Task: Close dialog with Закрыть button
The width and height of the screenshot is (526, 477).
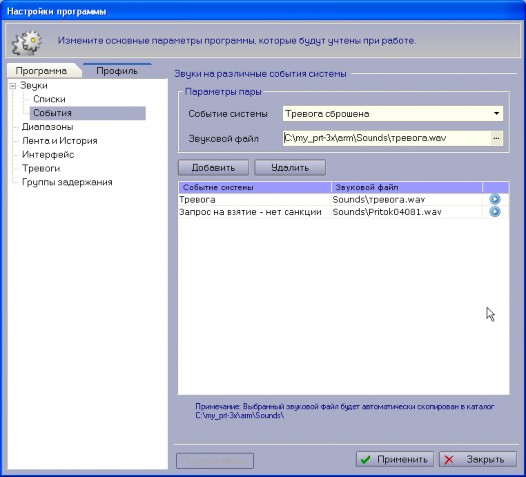Action: point(478,459)
